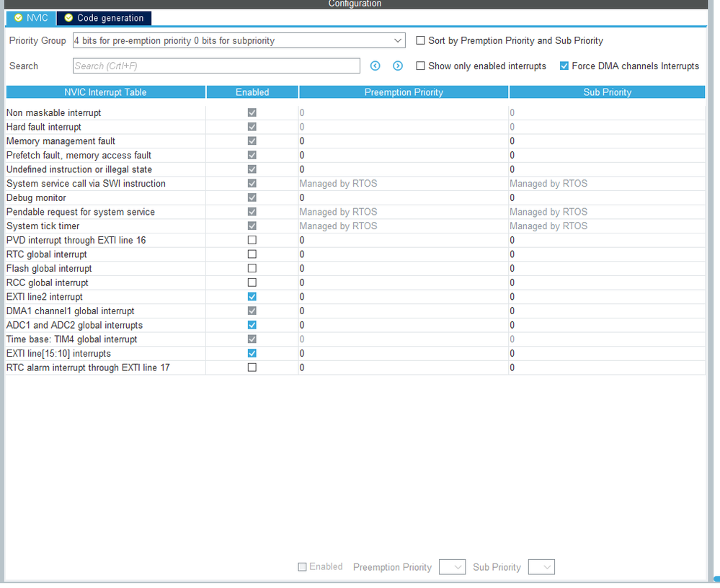The height and width of the screenshot is (588, 720).
Task: Disable EXTI line[15:10] interrupts checkbox
Action: (252, 353)
